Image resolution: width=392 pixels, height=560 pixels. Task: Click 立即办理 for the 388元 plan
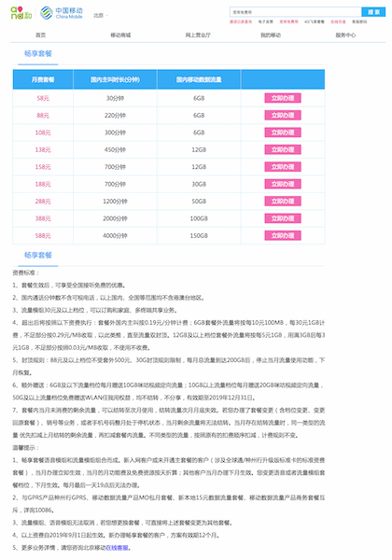[283, 218]
